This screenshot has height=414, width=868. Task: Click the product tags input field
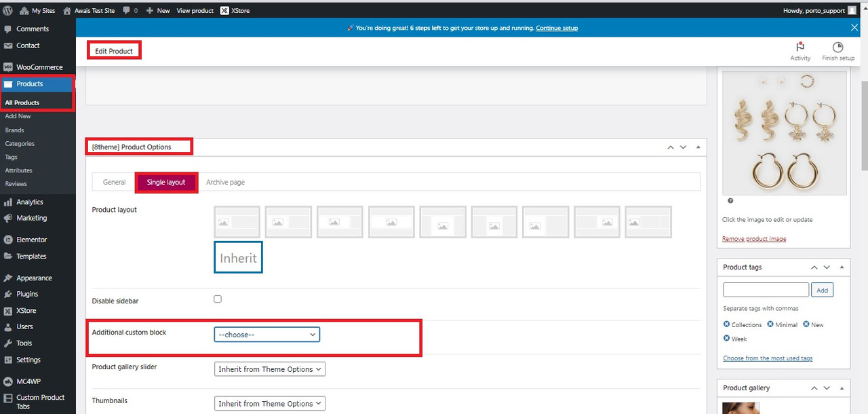coord(766,290)
